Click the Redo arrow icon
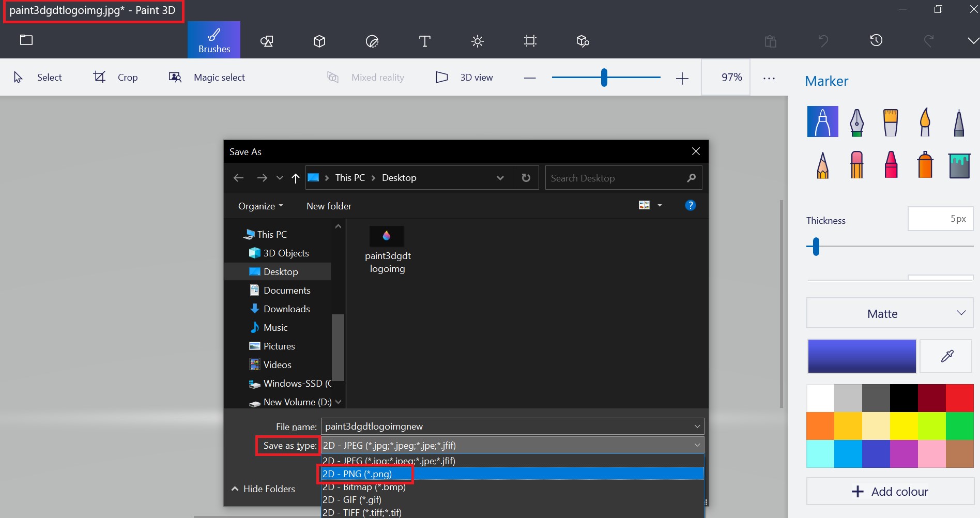The image size is (980, 518). [929, 41]
